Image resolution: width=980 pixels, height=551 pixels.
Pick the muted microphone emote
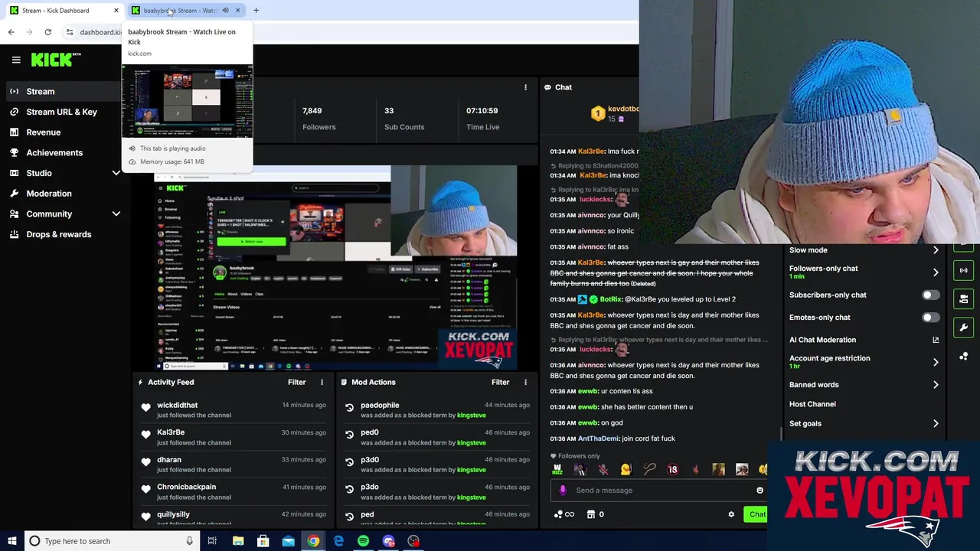click(x=603, y=470)
